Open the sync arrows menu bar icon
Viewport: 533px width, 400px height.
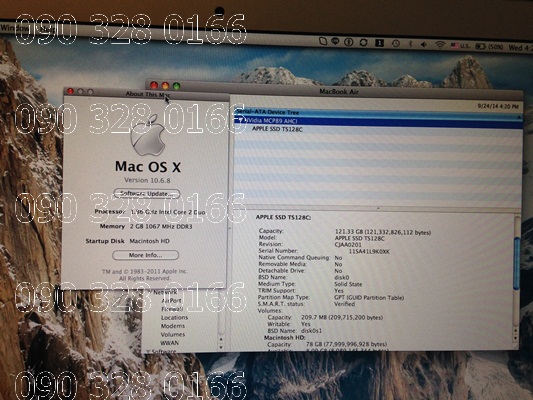point(363,42)
